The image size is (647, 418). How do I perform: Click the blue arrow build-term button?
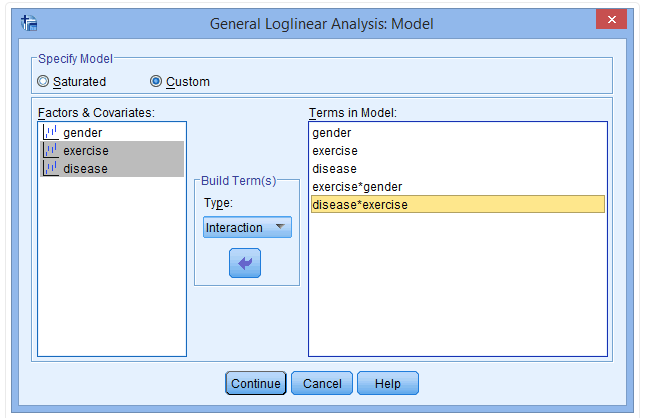[245, 263]
